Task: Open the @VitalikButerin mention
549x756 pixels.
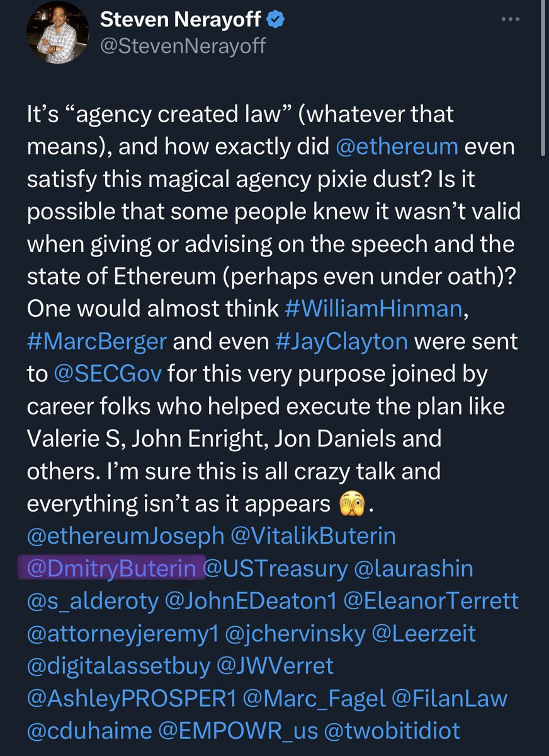Action: click(x=314, y=536)
